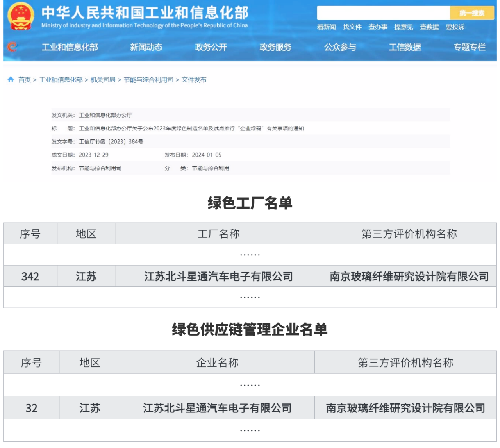Screen dimensions: 500x448
Task: Click the 机关司局 breadcrumb link
Action: coord(103,80)
